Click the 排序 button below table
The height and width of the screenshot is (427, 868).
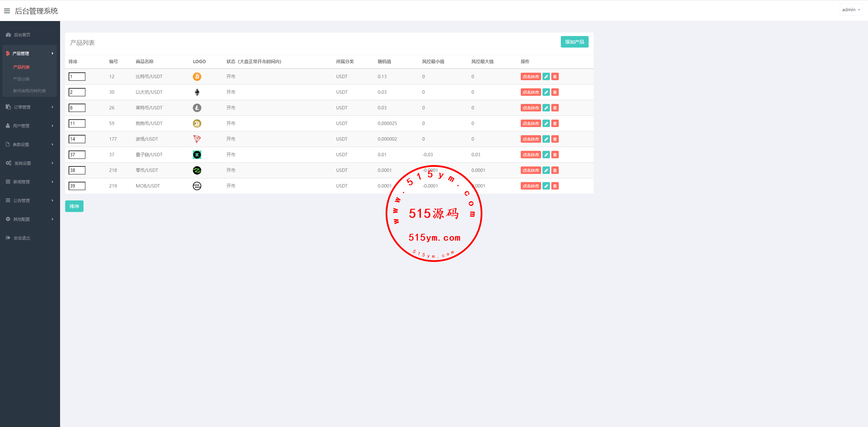[74, 206]
